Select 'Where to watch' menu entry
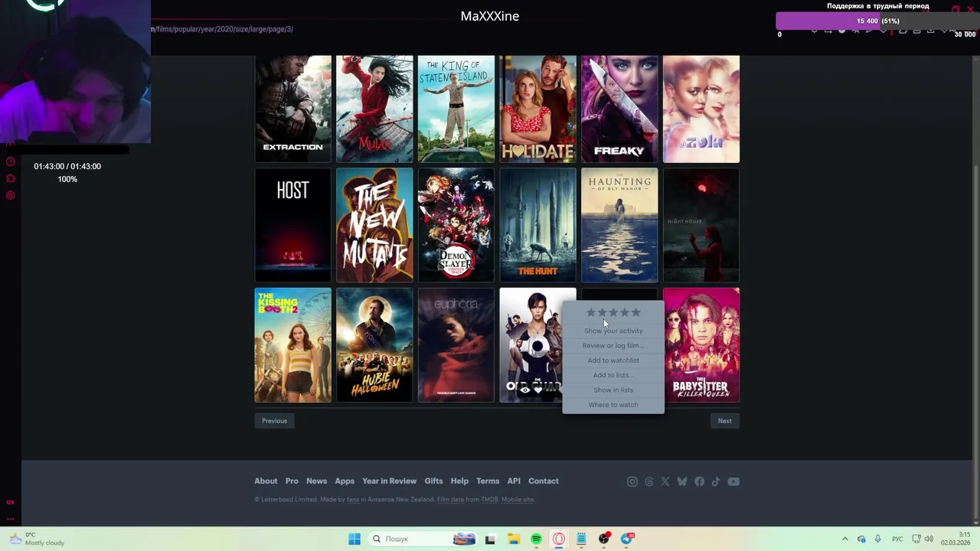 click(613, 405)
